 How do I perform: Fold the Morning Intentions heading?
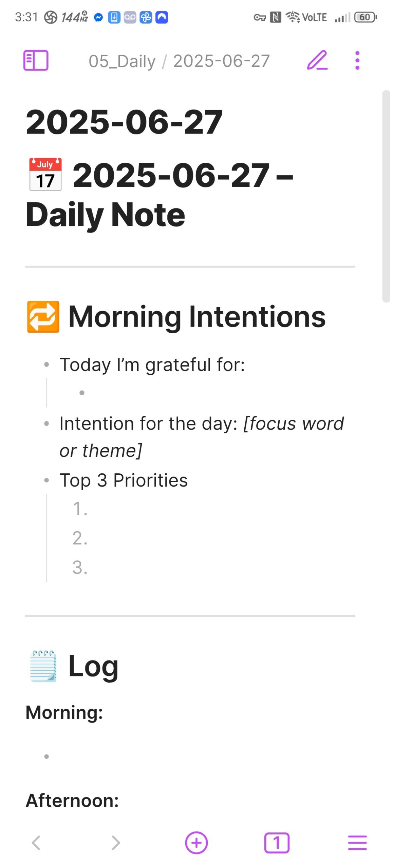click(x=197, y=317)
